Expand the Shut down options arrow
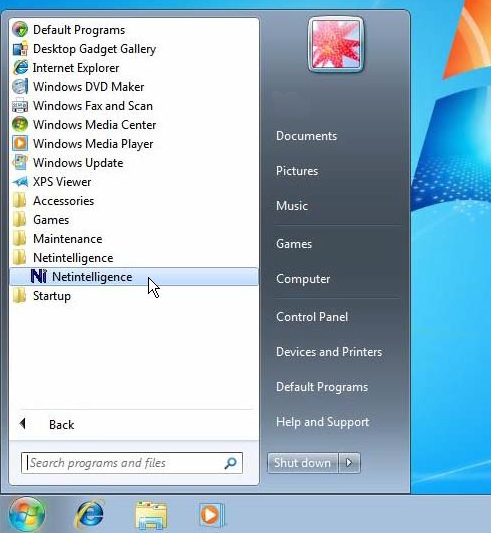Viewport: 491px width, 533px height. point(349,463)
